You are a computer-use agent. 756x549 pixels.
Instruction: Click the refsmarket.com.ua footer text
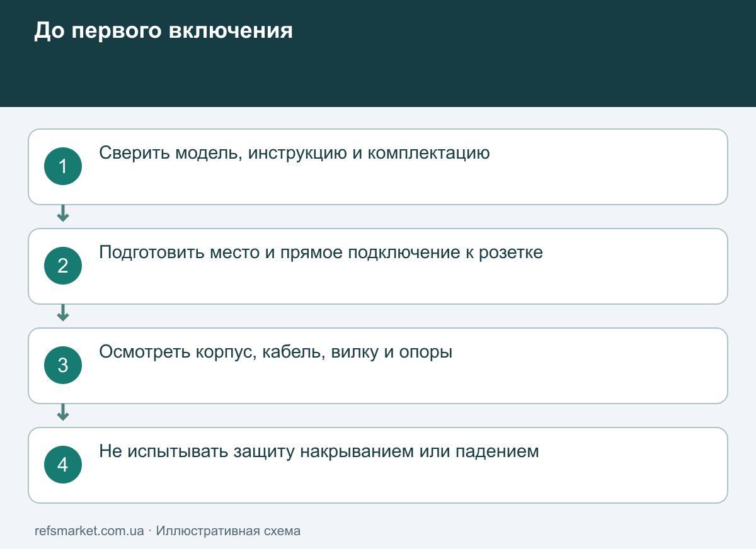pos(89,531)
